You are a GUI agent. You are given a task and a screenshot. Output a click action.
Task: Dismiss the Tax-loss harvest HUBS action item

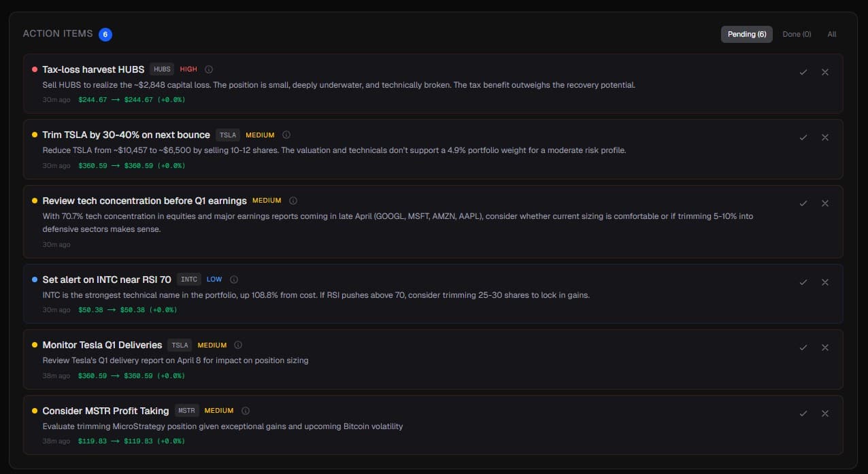point(825,71)
